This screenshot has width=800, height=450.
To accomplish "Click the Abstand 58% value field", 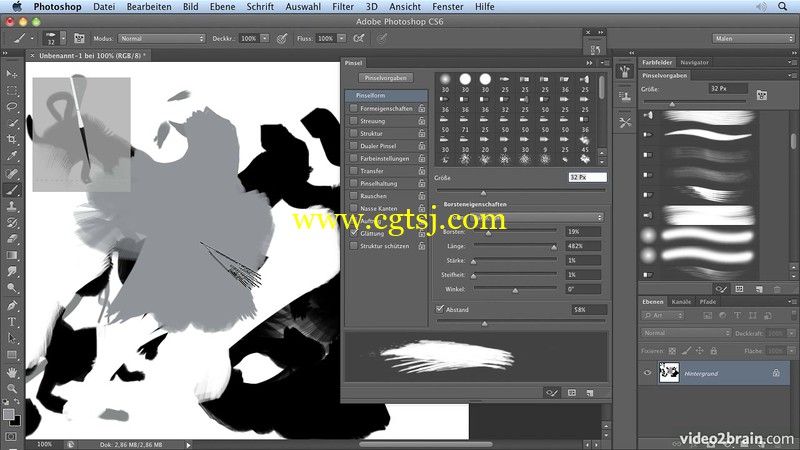I will pyautogui.click(x=589, y=310).
